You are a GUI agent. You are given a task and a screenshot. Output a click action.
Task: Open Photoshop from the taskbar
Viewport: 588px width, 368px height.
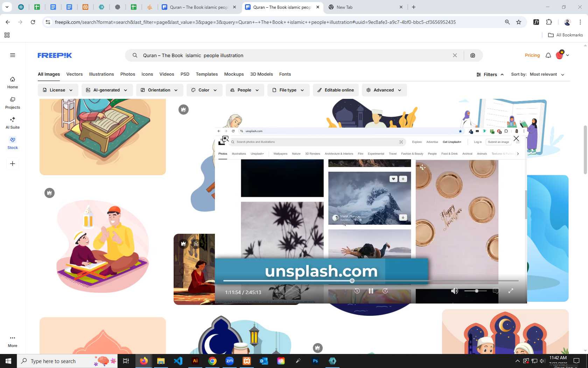click(315, 361)
